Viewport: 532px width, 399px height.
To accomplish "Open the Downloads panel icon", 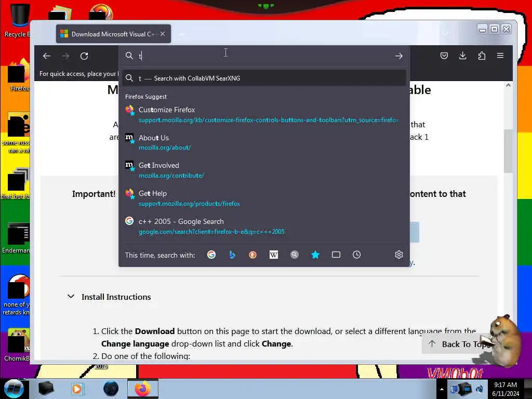I will click(x=462, y=56).
